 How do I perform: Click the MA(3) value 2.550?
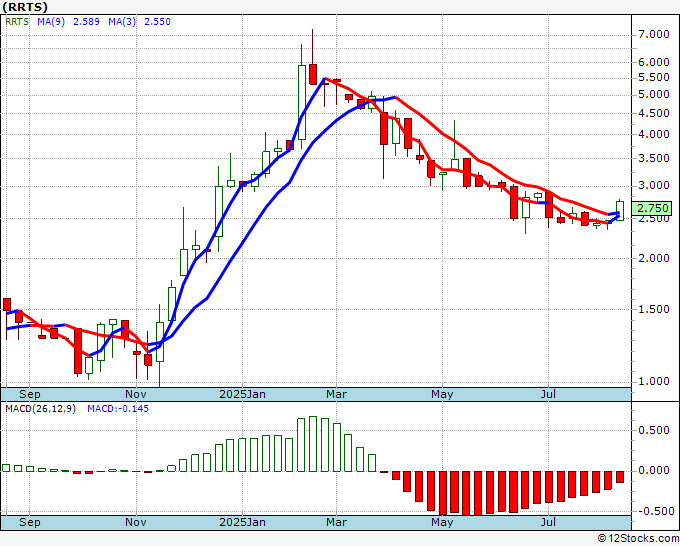(157, 22)
